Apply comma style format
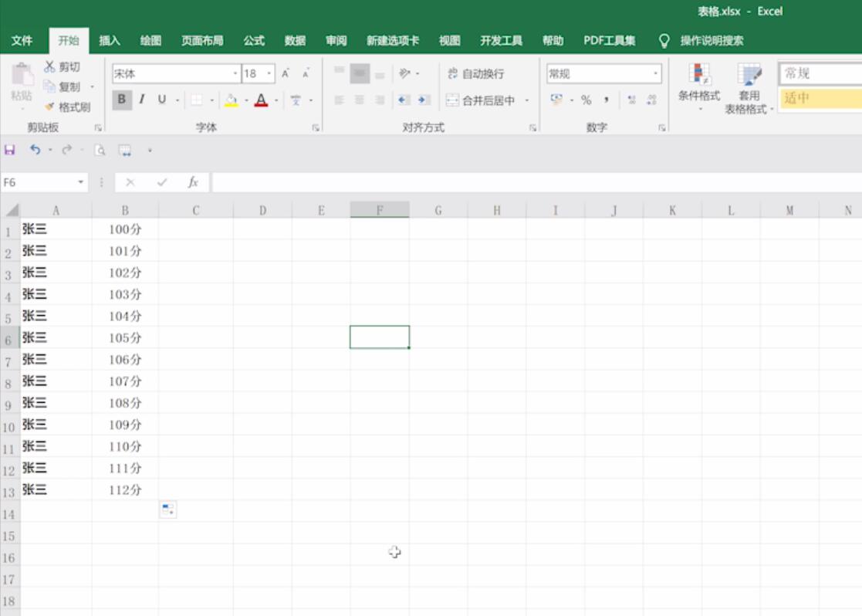862x616 pixels. pos(607,100)
